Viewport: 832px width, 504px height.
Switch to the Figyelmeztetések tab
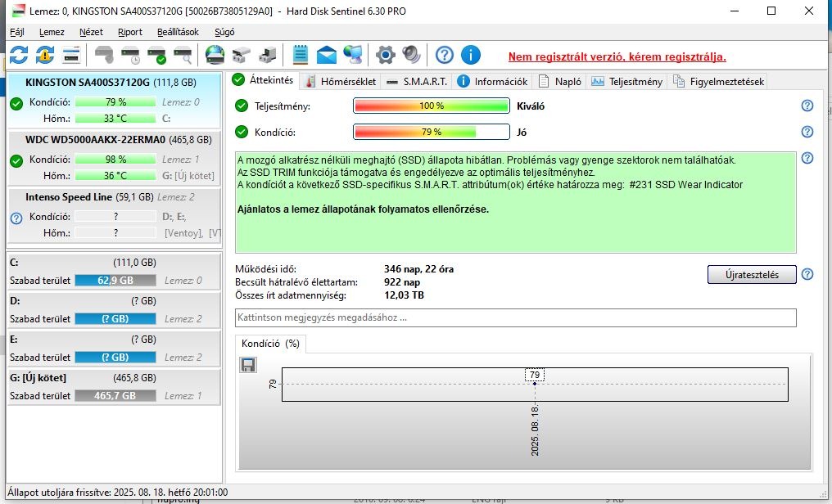(x=718, y=81)
